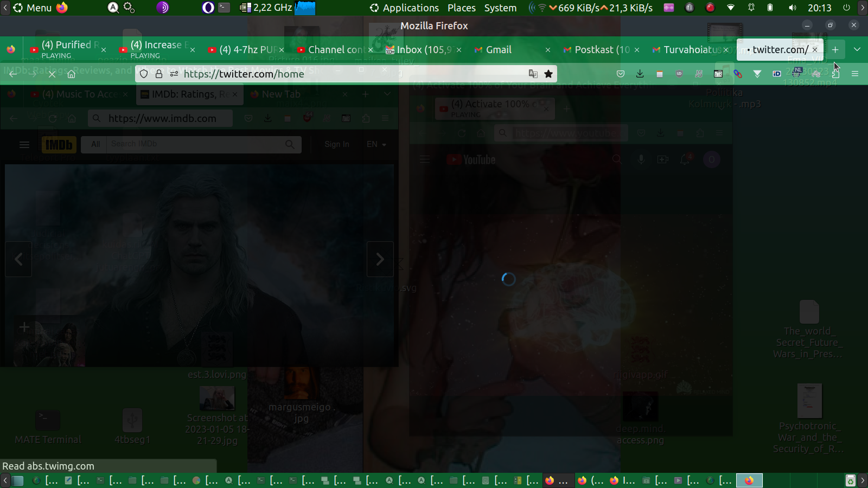The height and width of the screenshot is (488, 868).
Task: Collapse the top panel with left arrow
Action: (x=5, y=8)
